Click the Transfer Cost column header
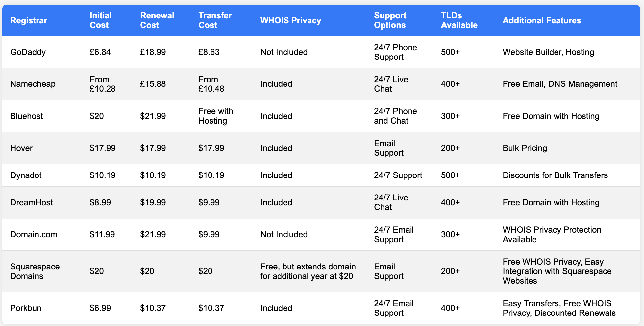This screenshot has height=326, width=644. [x=215, y=20]
